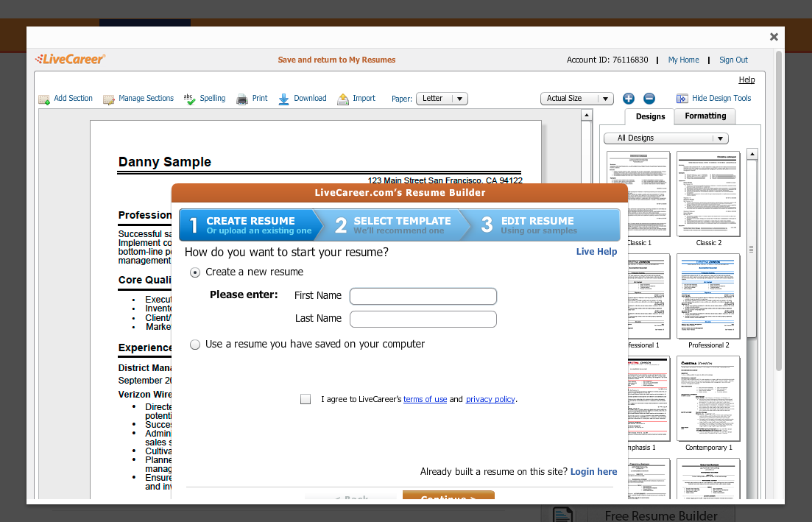Click the Live Help link
This screenshot has width=812, height=522.
(x=596, y=252)
